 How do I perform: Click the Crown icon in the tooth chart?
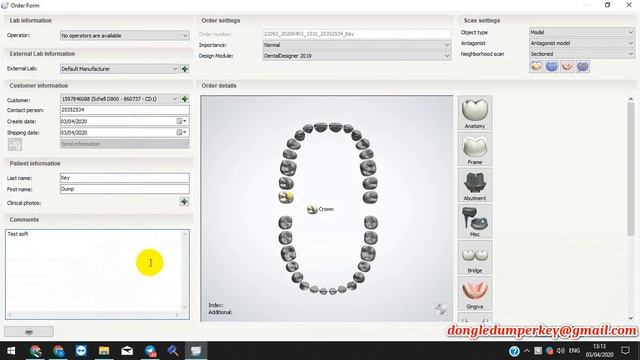(x=312, y=209)
